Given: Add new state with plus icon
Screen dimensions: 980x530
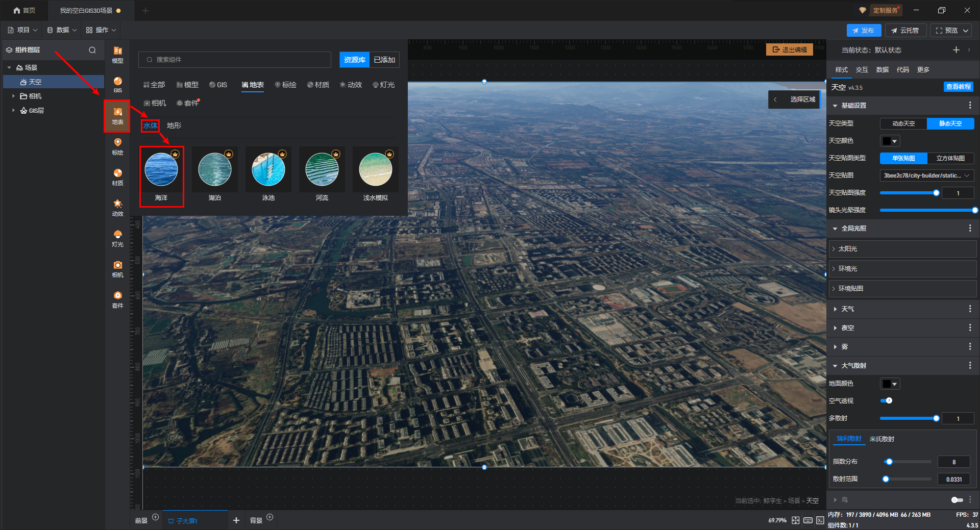Looking at the screenshot, I should [956, 50].
